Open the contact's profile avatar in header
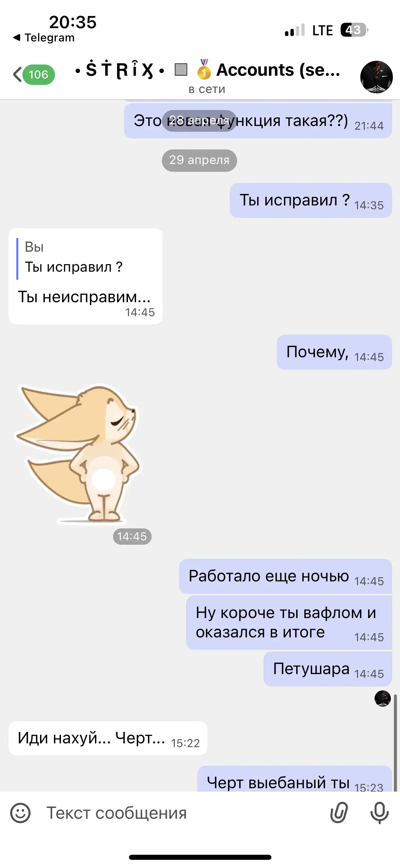Image resolution: width=400 pixels, height=868 pixels. click(376, 77)
